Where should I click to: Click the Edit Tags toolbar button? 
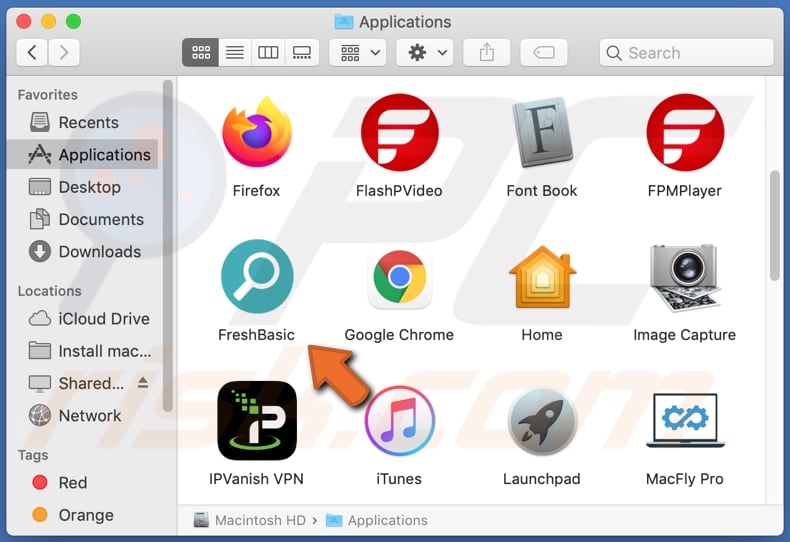(x=544, y=52)
